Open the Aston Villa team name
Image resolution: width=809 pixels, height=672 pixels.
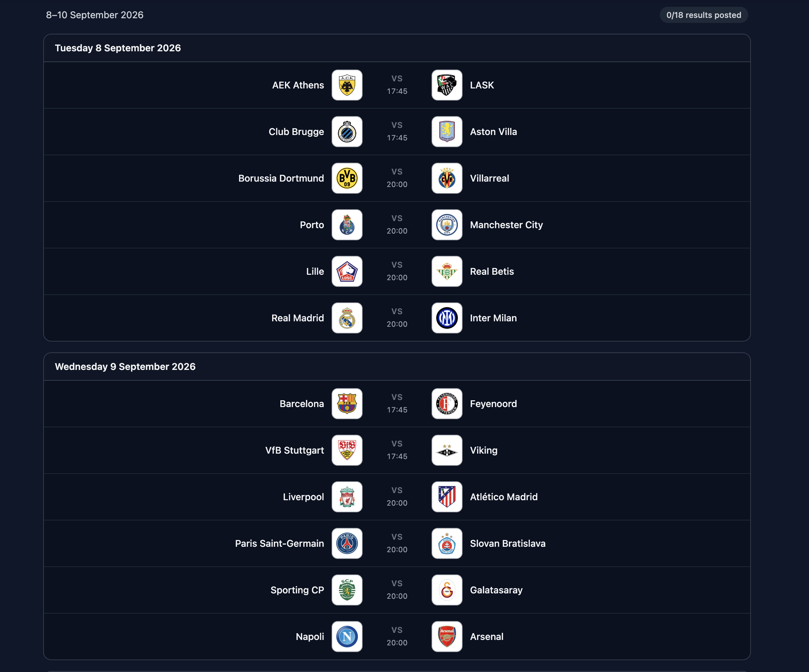(494, 132)
